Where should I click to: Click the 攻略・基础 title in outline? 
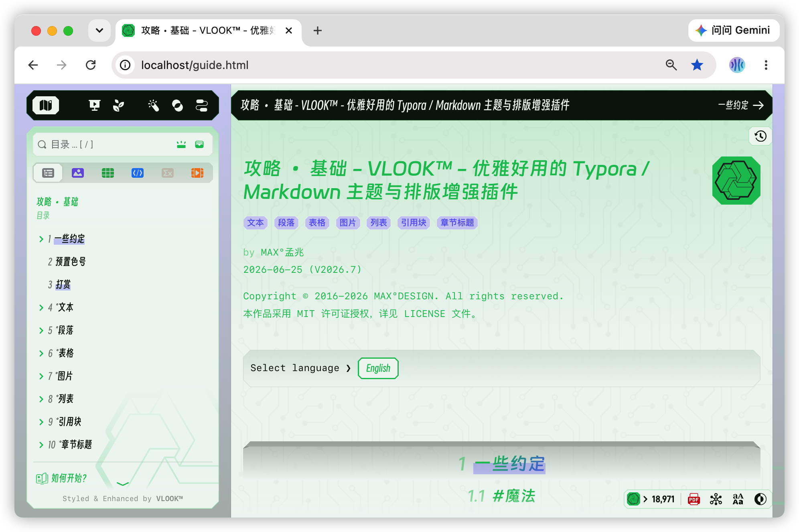(x=57, y=202)
